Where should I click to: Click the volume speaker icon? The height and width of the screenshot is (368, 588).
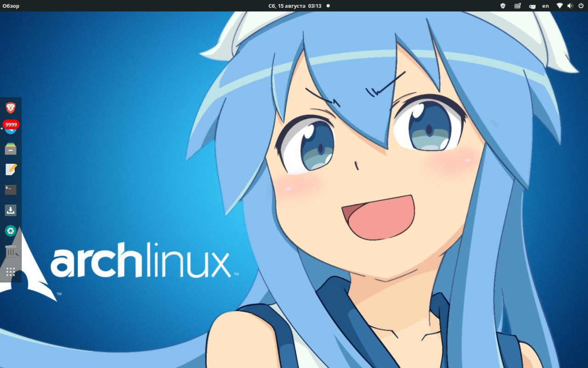point(570,6)
